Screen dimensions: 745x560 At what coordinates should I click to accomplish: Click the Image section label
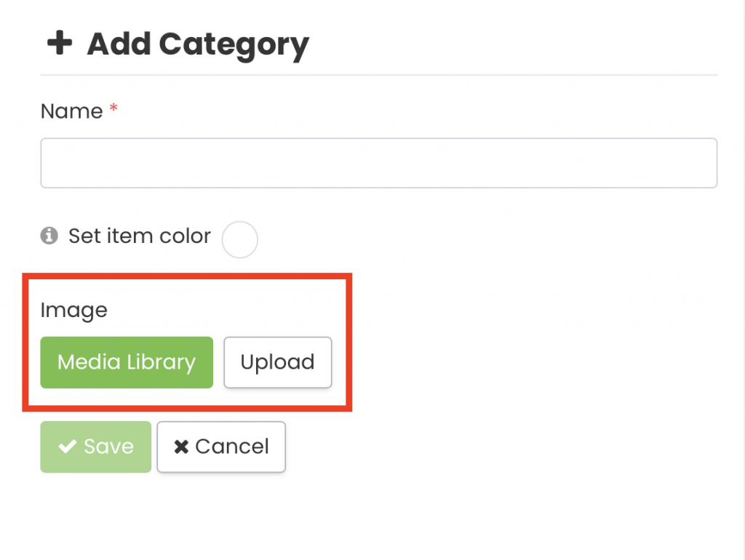tap(74, 311)
